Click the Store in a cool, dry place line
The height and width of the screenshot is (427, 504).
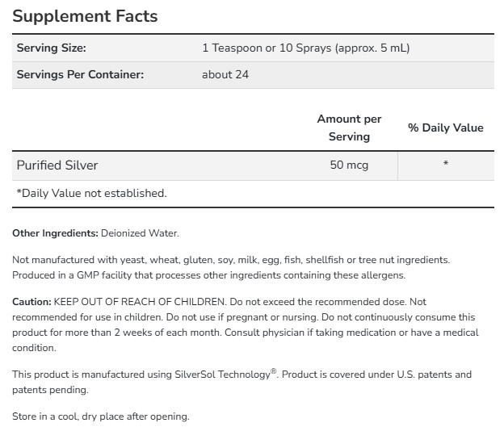coord(101,417)
